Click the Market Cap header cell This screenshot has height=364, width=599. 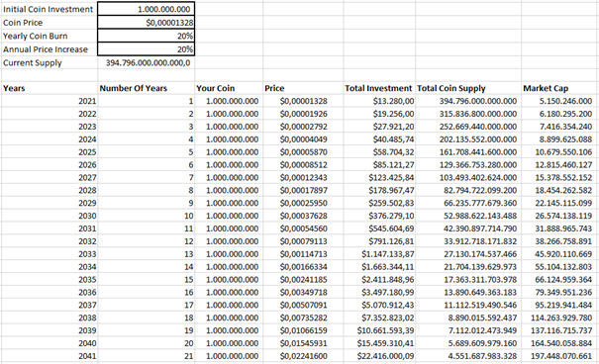pos(559,88)
